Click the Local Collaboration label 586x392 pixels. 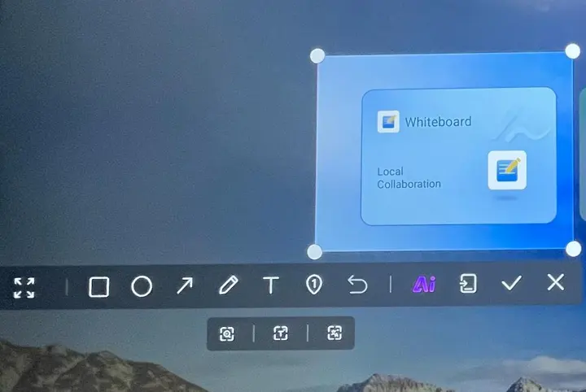point(409,178)
